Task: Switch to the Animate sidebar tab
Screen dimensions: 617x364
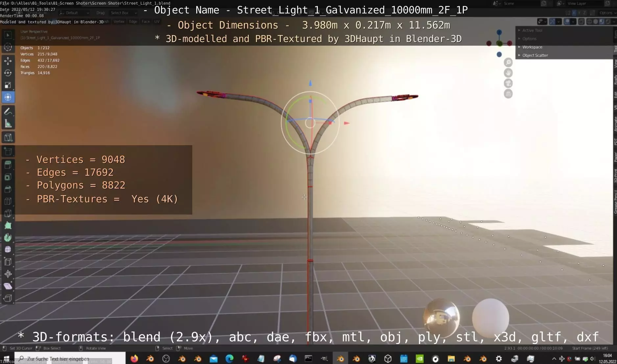Action: (615, 124)
